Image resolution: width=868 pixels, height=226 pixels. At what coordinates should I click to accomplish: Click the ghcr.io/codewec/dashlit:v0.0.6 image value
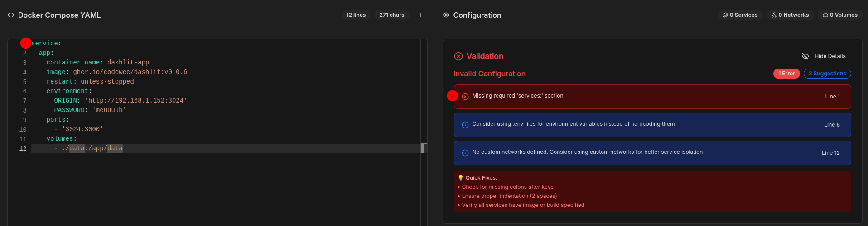[130, 72]
